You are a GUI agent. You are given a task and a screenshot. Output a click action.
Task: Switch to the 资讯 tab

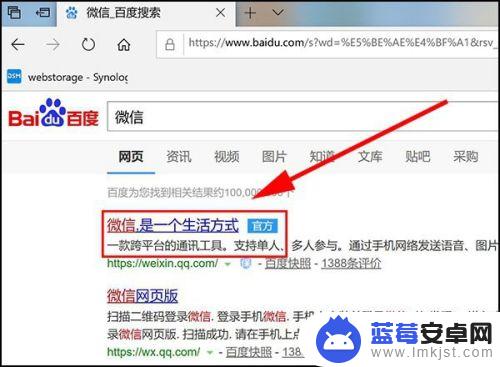(179, 156)
